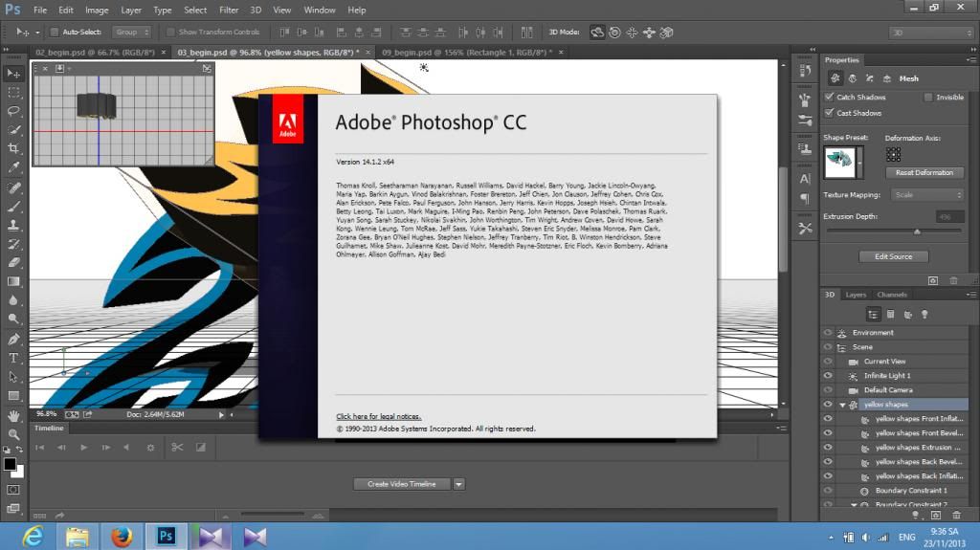Open the legal notices link
Viewport: 980px width, 550px height.
click(378, 417)
